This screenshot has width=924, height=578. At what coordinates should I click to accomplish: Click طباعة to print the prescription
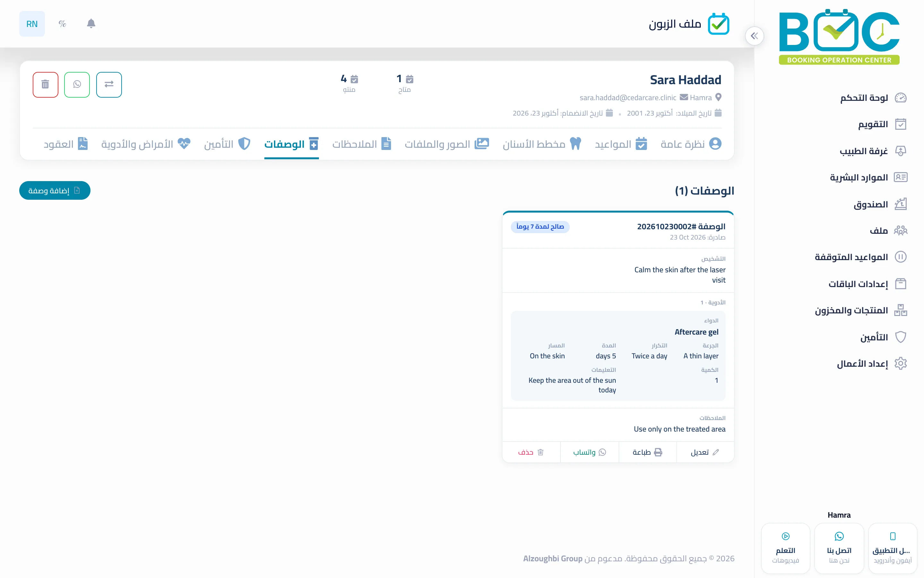pos(647,452)
